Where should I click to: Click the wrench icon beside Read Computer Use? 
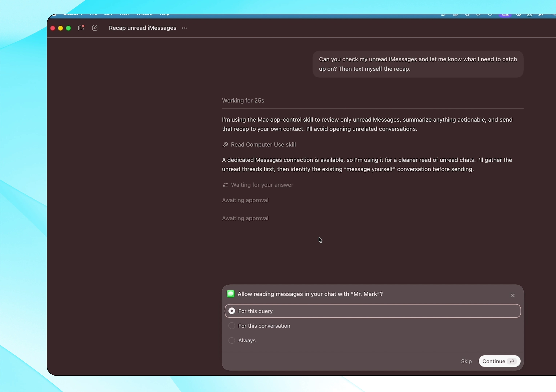click(x=225, y=145)
